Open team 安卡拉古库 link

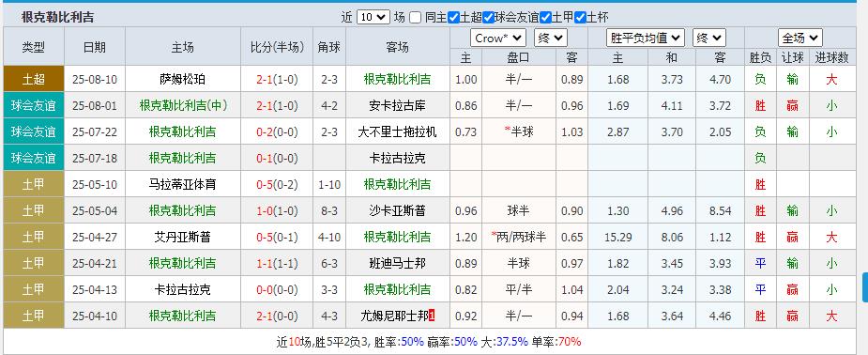tap(398, 105)
